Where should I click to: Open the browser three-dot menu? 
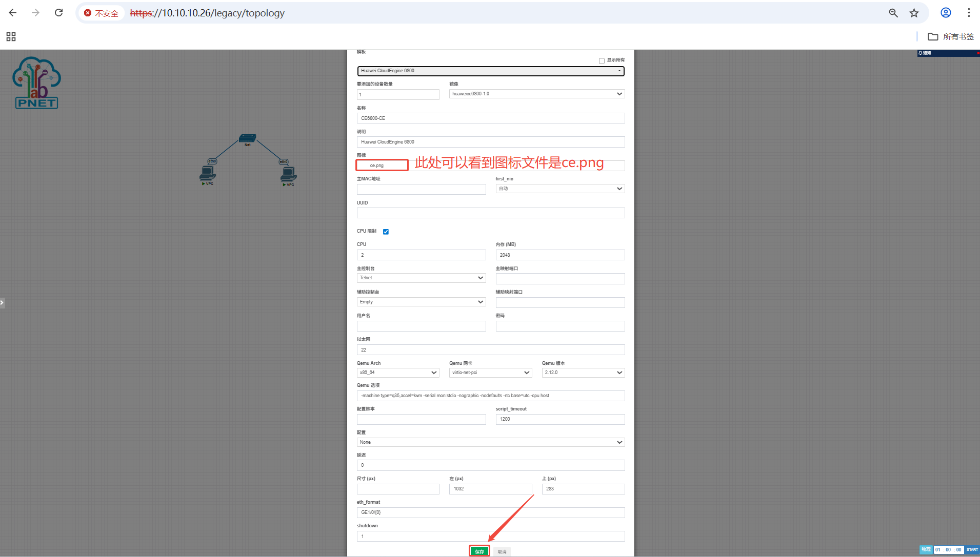969,13
